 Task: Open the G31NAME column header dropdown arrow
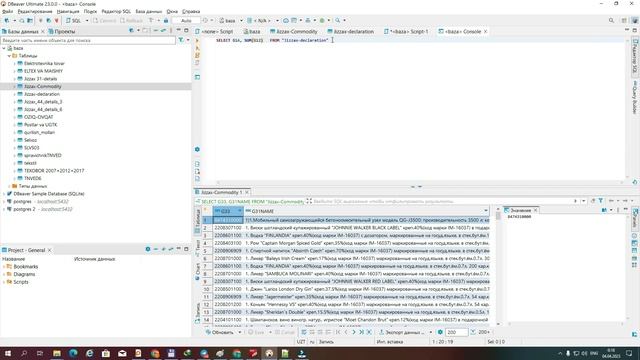[486, 211]
